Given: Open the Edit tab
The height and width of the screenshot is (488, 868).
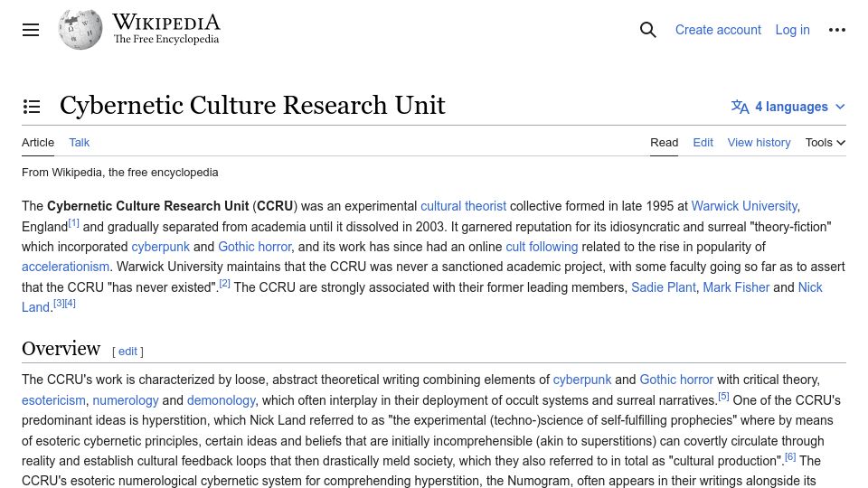Looking at the screenshot, I should [703, 143].
